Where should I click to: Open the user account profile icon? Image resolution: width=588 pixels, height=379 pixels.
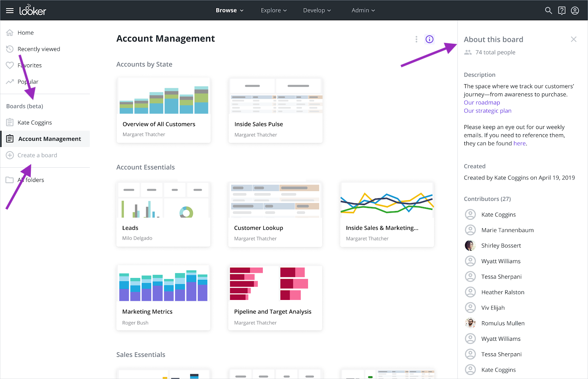tap(575, 11)
